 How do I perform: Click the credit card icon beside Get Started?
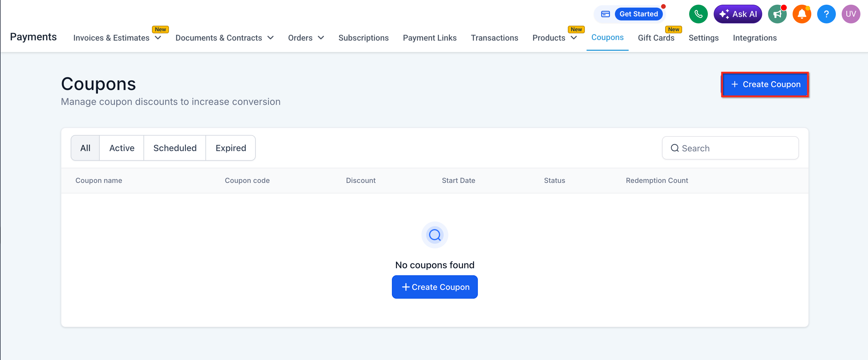pos(605,14)
